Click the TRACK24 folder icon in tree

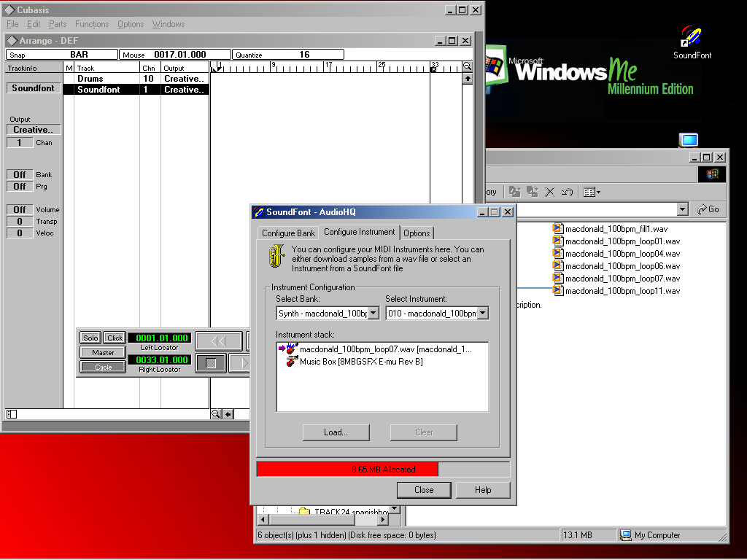coord(304,512)
